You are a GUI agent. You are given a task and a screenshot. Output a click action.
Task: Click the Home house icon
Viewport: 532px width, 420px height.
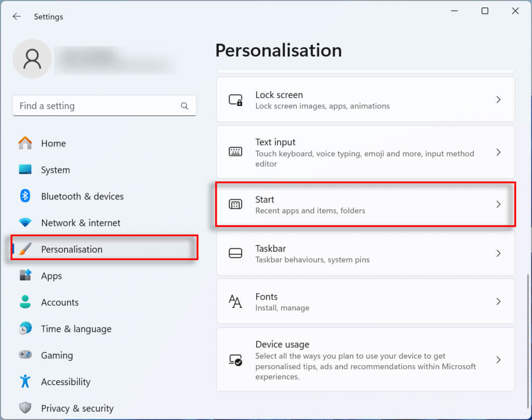25,143
